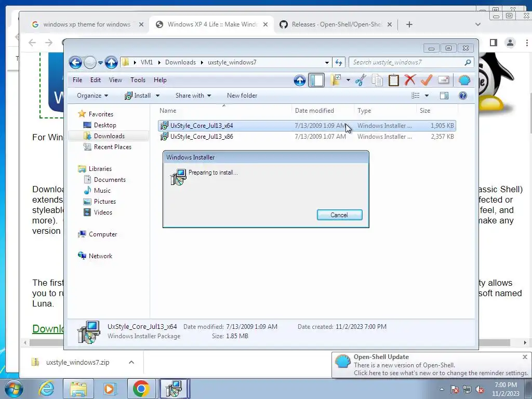
Task: Click the Chrome taskbar icon
Action: pyautogui.click(x=141, y=389)
